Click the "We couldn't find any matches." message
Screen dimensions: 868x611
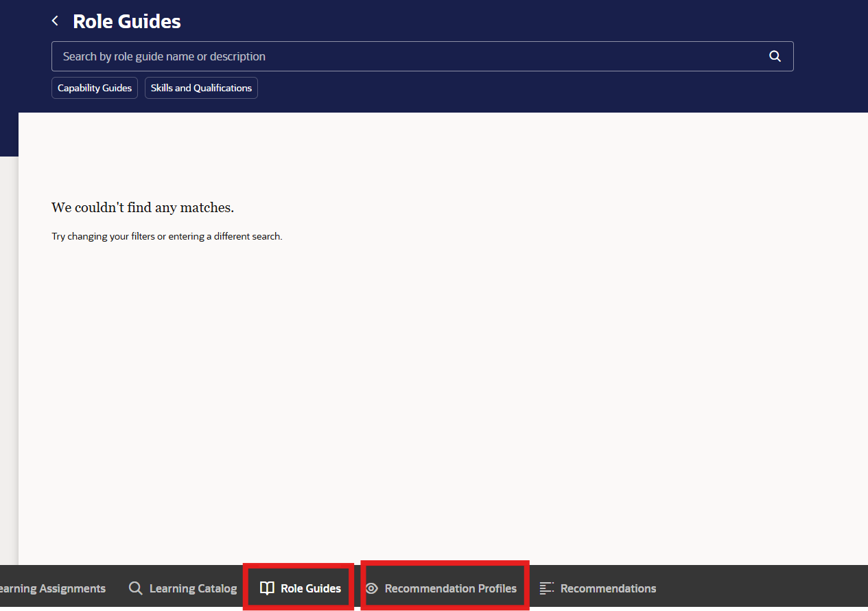tap(143, 207)
